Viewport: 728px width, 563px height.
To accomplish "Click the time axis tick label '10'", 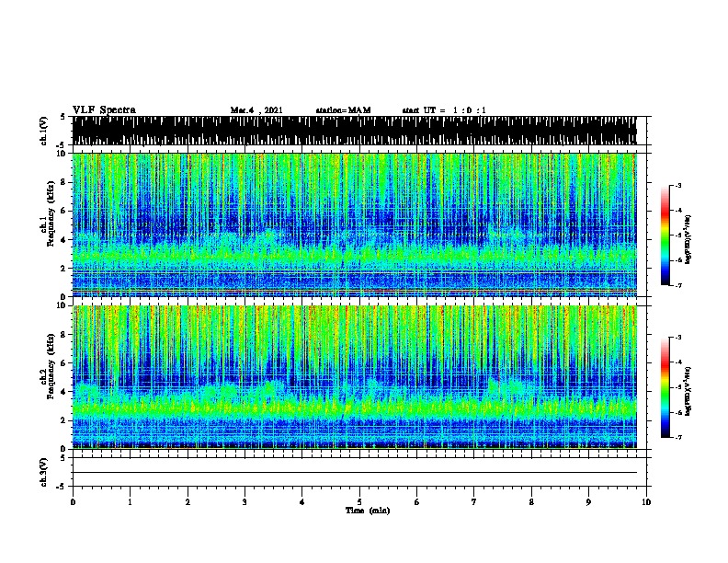I will coord(646,502).
